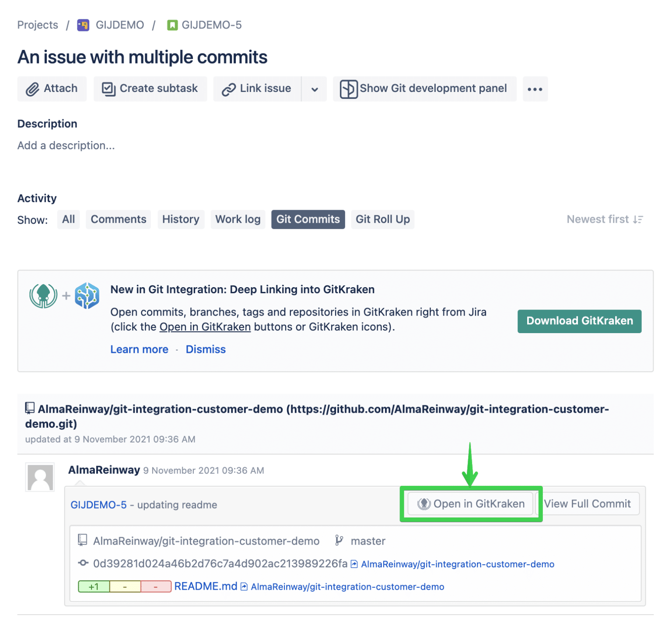Select the History activity tab

pyautogui.click(x=181, y=219)
